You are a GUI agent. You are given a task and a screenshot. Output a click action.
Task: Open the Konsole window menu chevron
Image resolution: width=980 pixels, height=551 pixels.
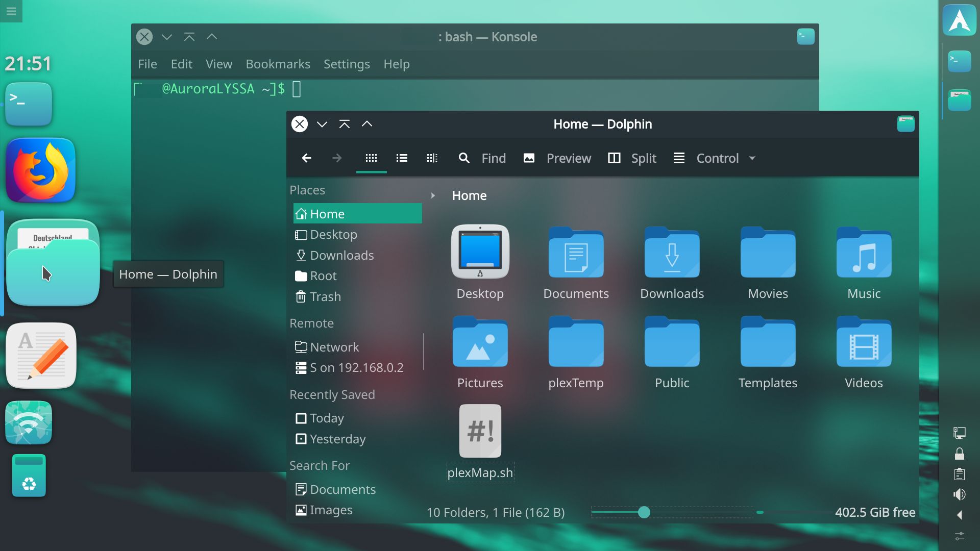[167, 37]
